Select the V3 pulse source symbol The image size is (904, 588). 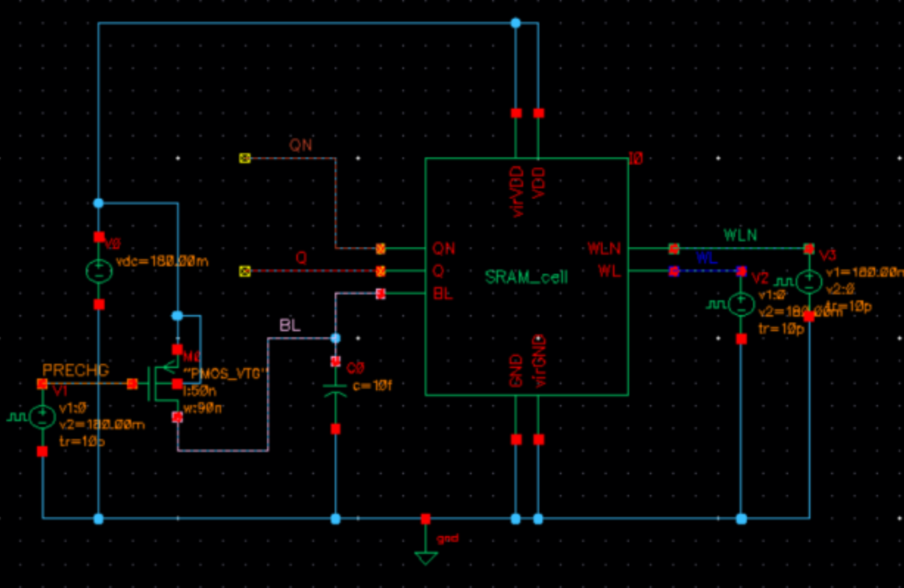pyautogui.click(x=809, y=282)
